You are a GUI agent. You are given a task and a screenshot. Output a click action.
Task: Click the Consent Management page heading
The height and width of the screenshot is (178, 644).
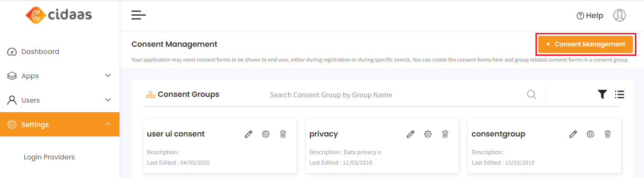point(175,44)
